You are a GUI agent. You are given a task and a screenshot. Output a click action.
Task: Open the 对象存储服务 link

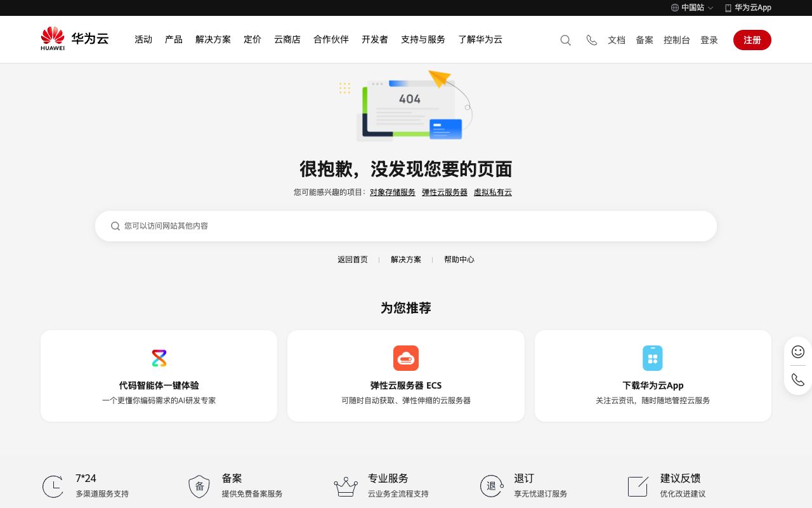pos(393,192)
